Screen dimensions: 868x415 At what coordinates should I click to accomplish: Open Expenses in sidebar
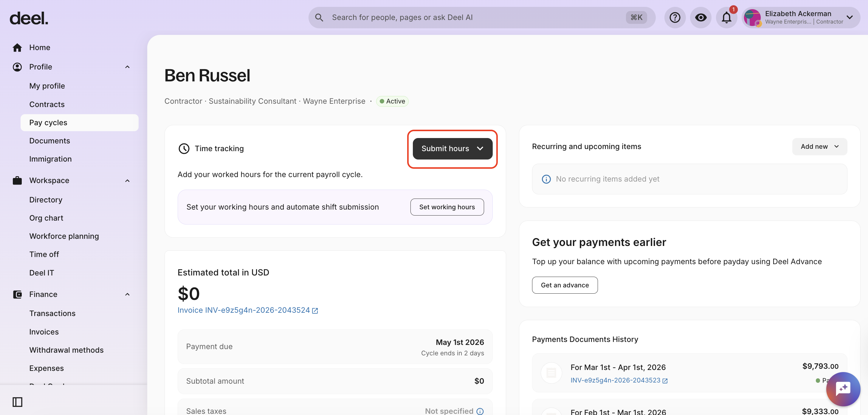point(46,368)
